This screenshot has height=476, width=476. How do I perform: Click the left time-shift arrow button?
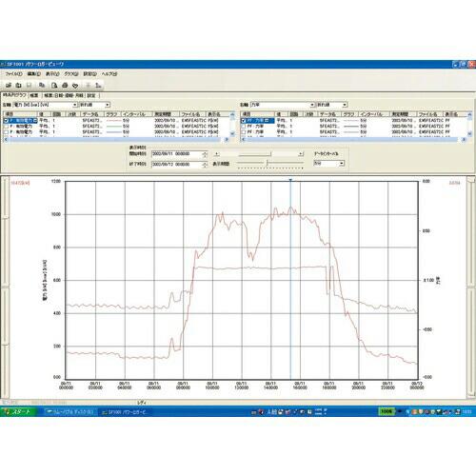click(216, 154)
